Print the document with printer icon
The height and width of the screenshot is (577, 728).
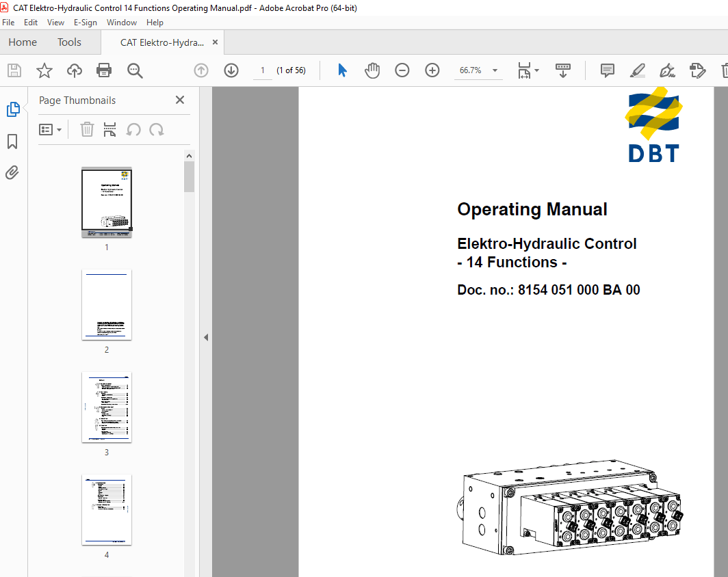point(104,70)
